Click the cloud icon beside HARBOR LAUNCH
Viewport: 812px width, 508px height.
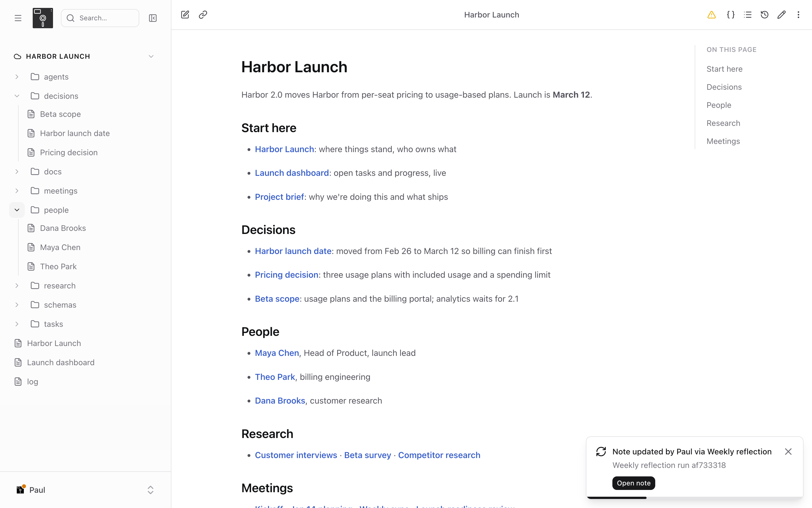point(17,56)
